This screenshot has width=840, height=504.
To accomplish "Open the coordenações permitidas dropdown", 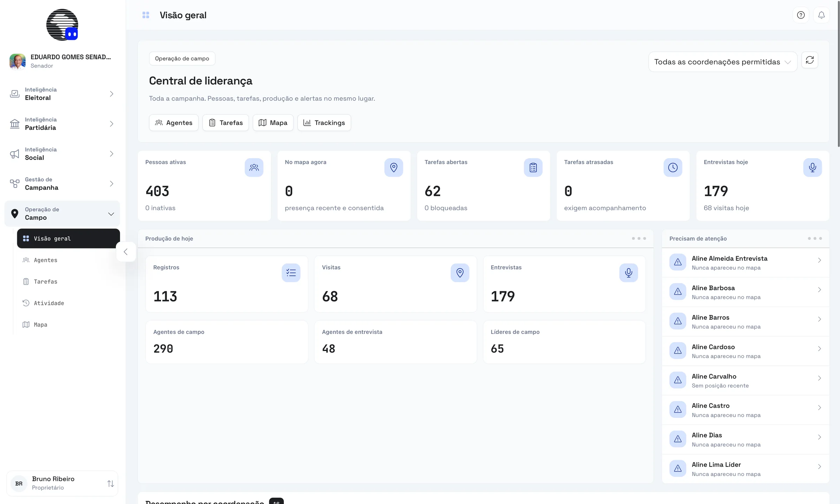I will point(723,62).
